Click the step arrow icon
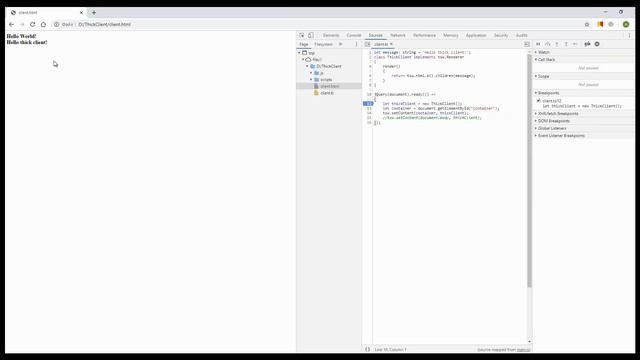640x360 pixels. [x=576, y=44]
